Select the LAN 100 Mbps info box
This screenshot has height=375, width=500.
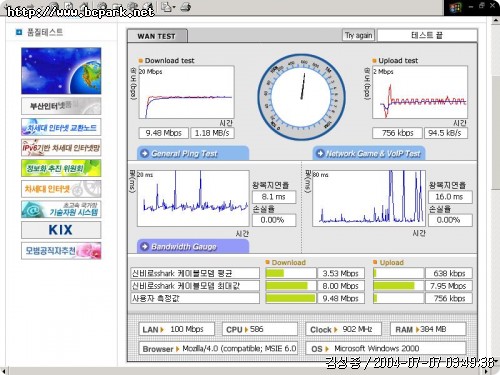pyautogui.click(x=177, y=329)
